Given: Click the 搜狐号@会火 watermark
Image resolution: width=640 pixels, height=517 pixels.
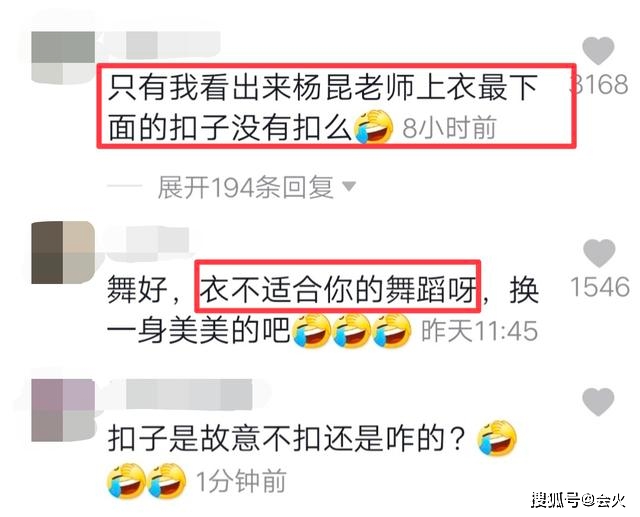Looking at the screenshot, I should pos(578,499).
